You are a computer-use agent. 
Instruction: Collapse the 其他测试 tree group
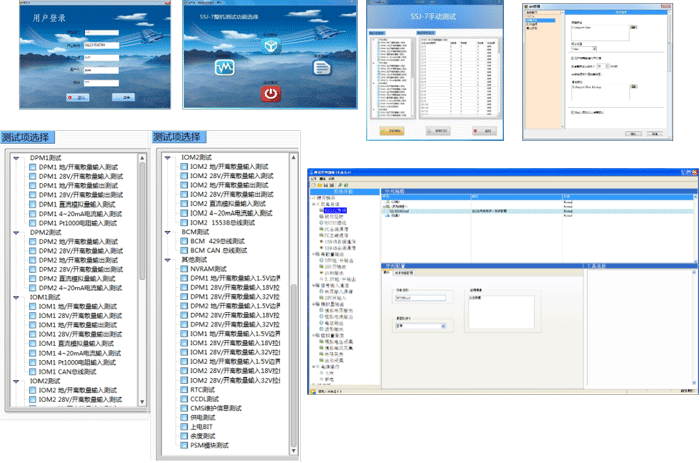[x=166, y=258]
